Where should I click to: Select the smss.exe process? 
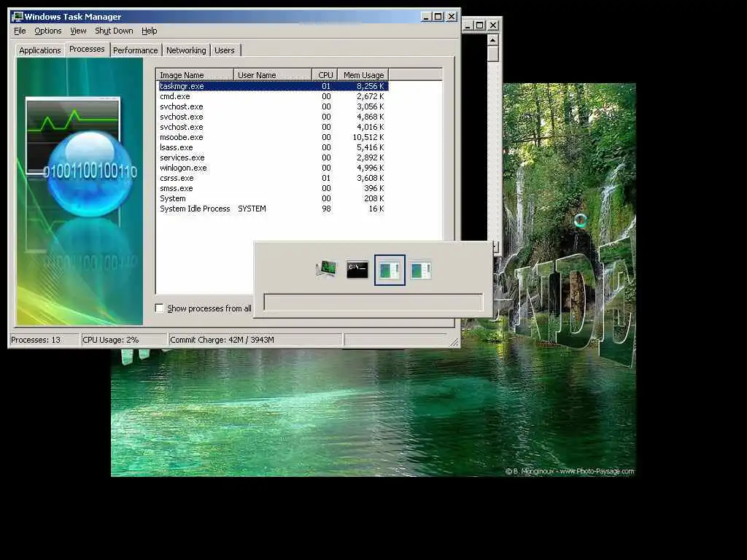click(x=273, y=189)
